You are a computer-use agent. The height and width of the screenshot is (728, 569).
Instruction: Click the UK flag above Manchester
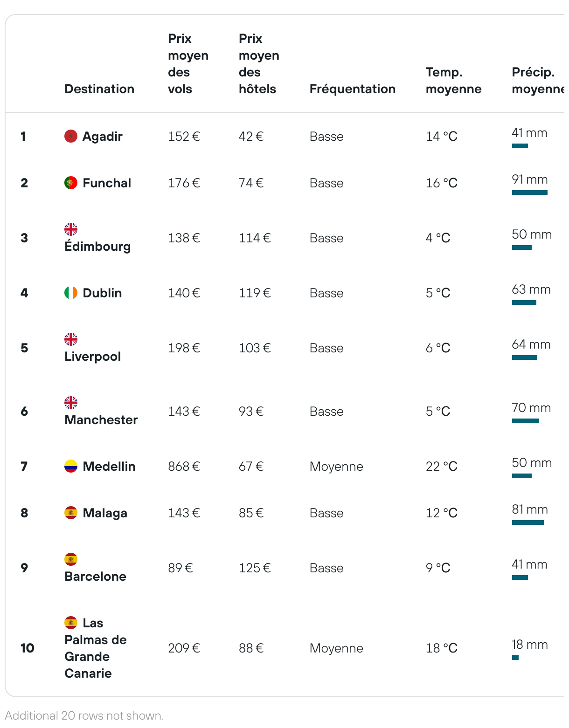click(x=71, y=403)
